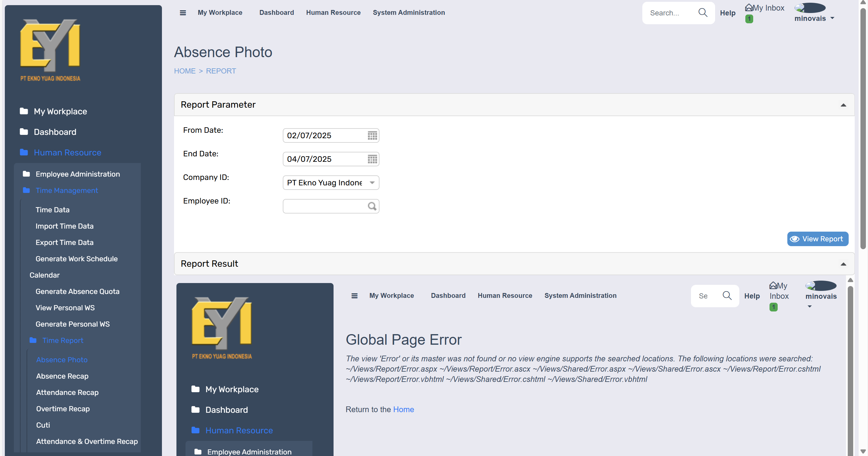Open Cuti report in sidebar
This screenshot has height=456, width=868.
click(43, 425)
